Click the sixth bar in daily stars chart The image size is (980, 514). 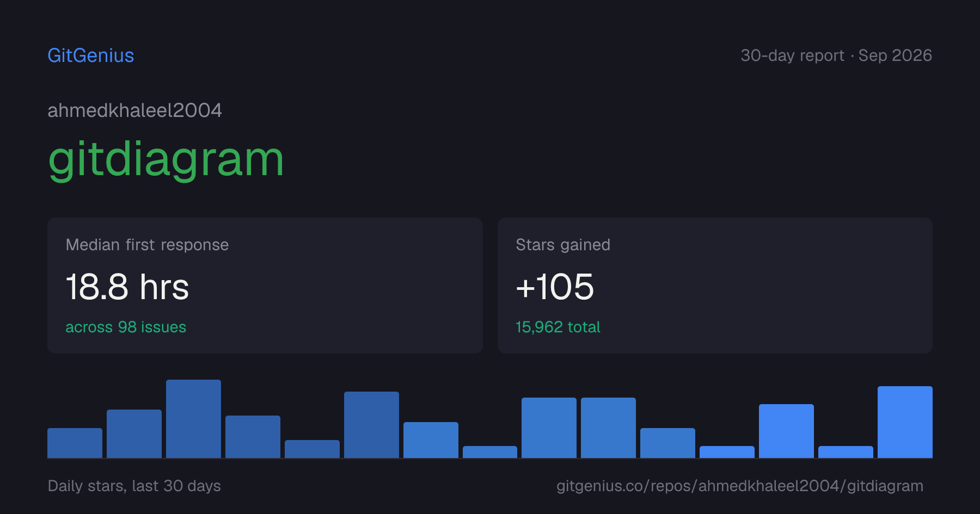click(x=371, y=425)
